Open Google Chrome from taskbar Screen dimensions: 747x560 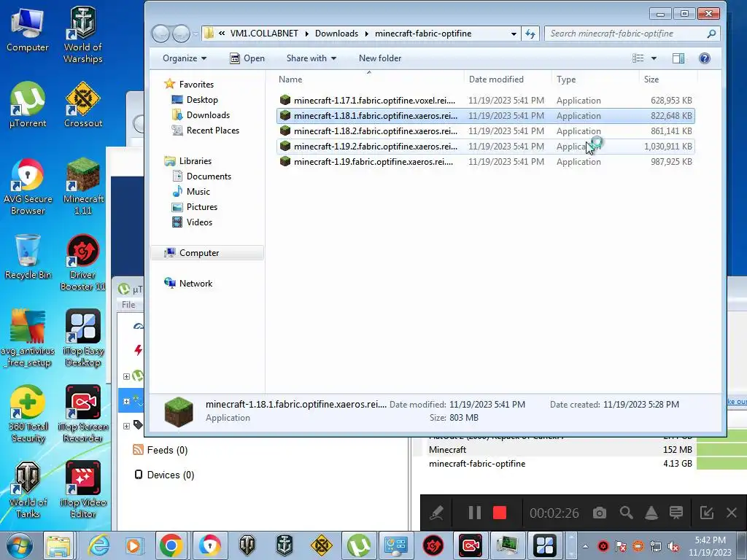coord(171,545)
